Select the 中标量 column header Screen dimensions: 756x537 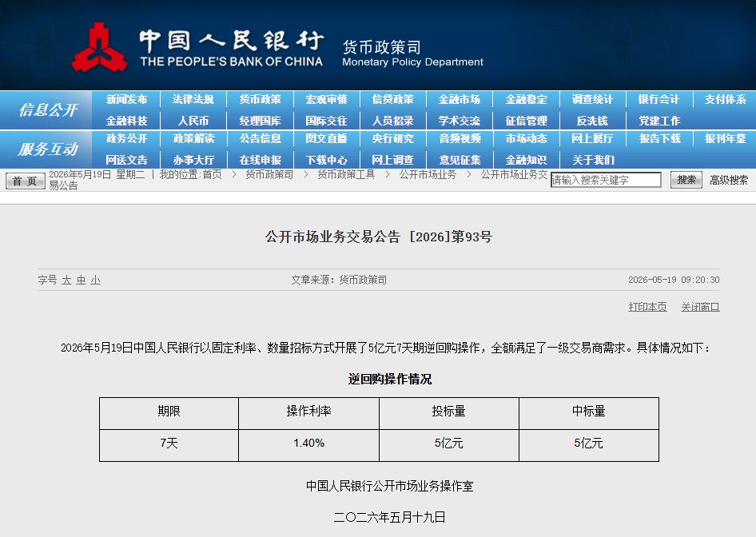point(589,414)
